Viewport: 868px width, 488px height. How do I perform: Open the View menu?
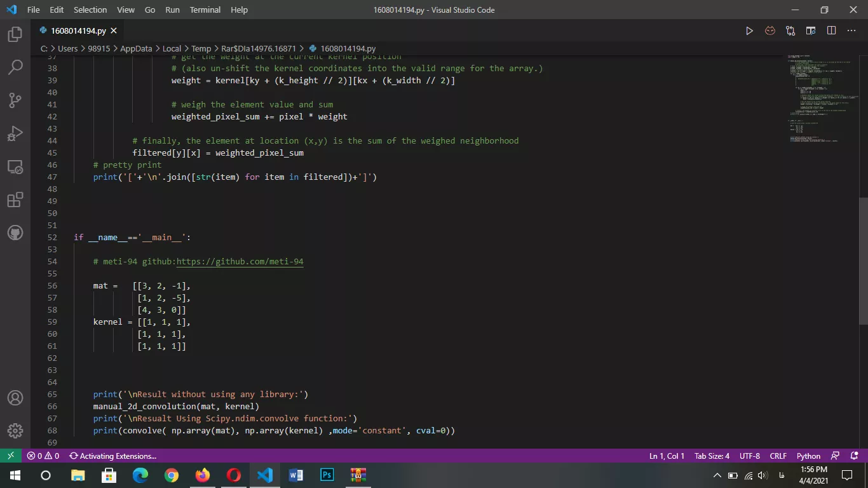click(126, 10)
